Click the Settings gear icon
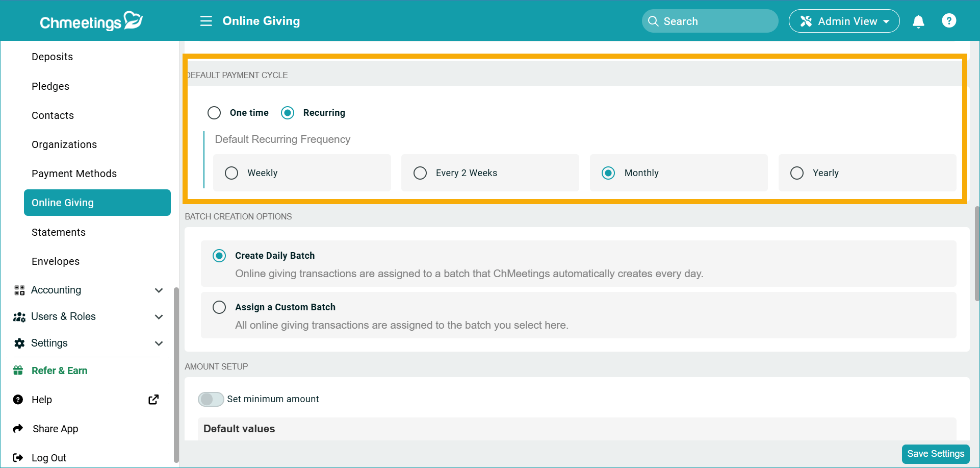The width and height of the screenshot is (980, 468). point(19,343)
